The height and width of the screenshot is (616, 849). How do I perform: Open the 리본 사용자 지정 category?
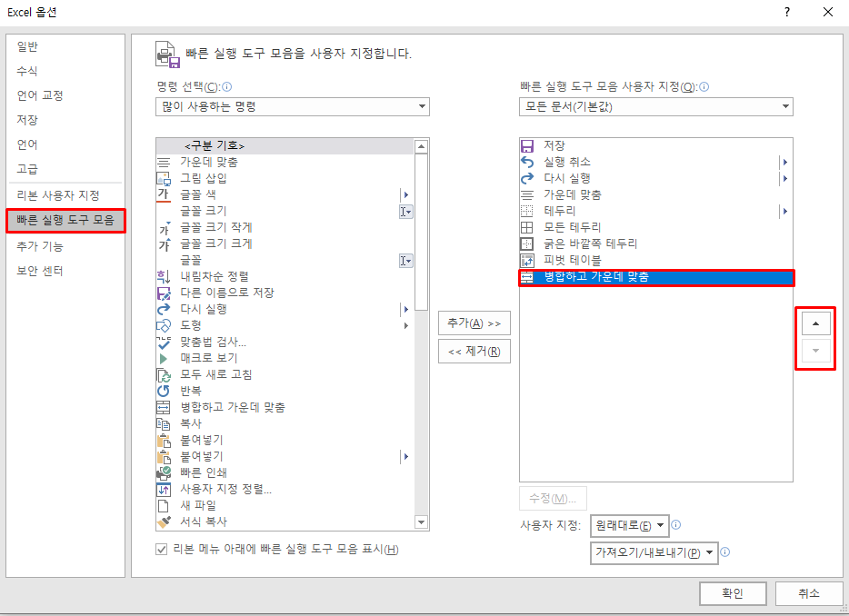point(58,195)
